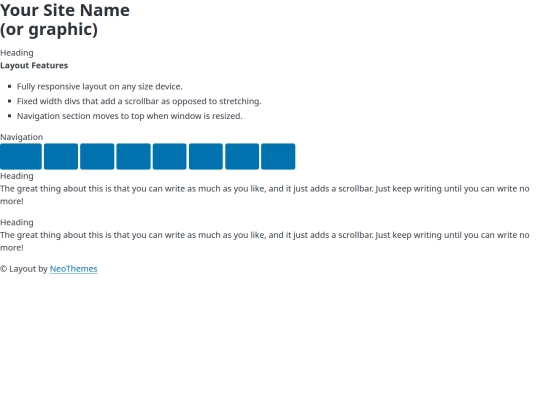Click the fifth blue Navigation button
The height and width of the screenshot is (405, 540).
169,156
